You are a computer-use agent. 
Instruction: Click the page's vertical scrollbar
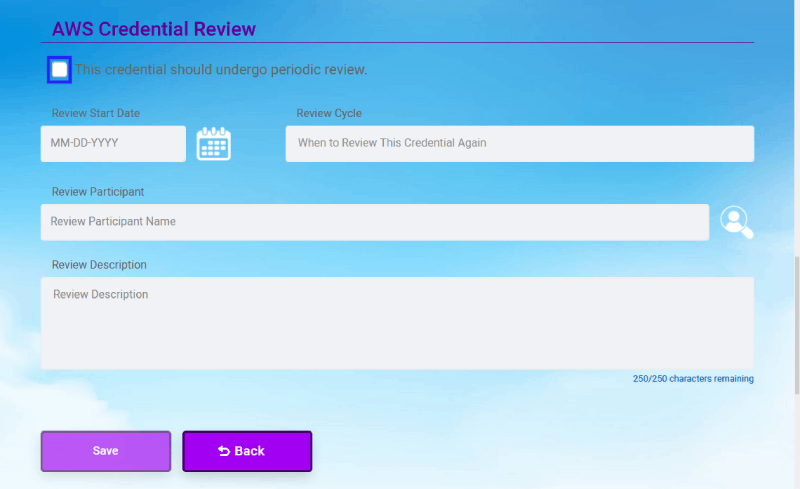coord(797,325)
